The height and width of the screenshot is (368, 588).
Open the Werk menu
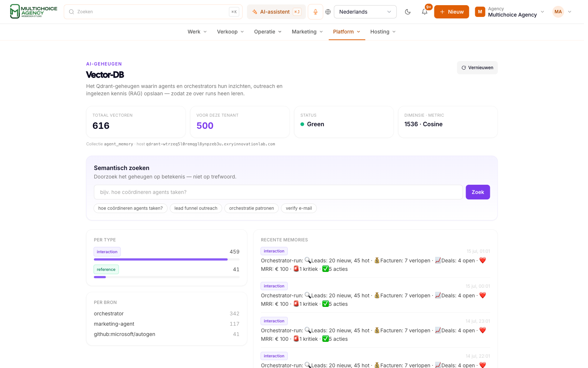197,32
